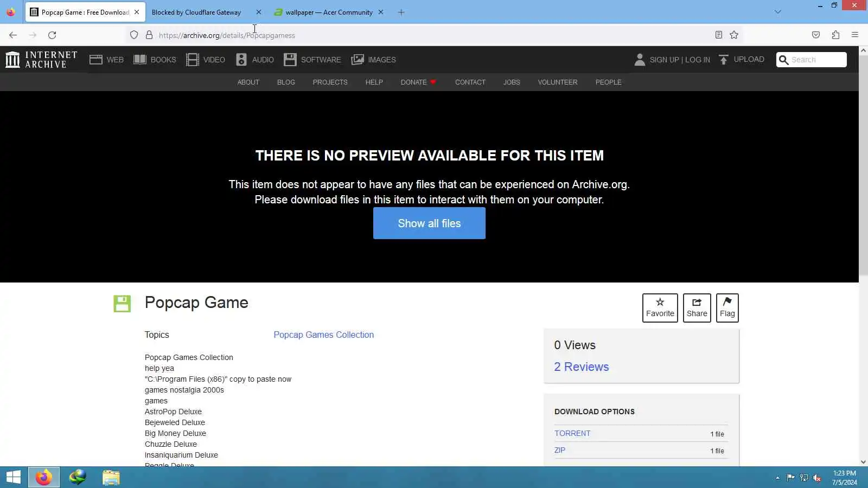Open the Audio section icon
Viewport: 868px width, 488px height.
click(241, 60)
